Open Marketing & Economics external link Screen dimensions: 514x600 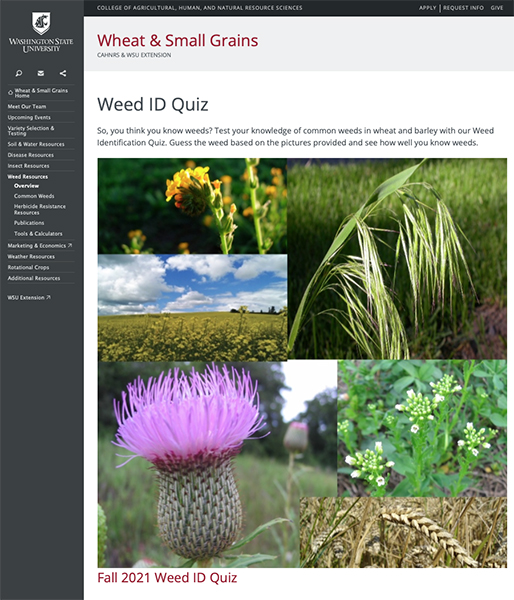pos(40,246)
